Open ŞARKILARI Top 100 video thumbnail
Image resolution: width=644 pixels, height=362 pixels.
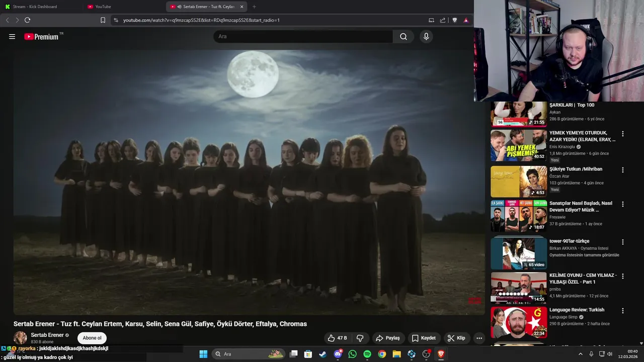point(519,114)
